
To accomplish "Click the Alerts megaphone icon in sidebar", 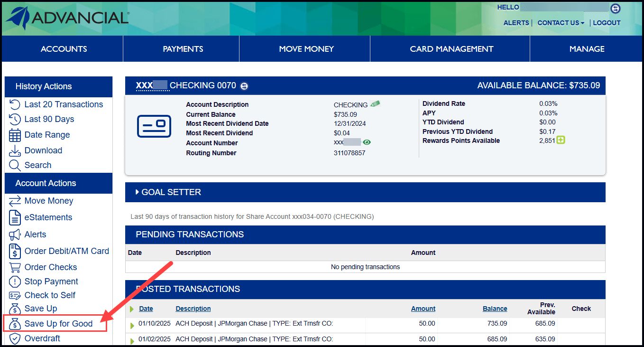I will [15, 234].
